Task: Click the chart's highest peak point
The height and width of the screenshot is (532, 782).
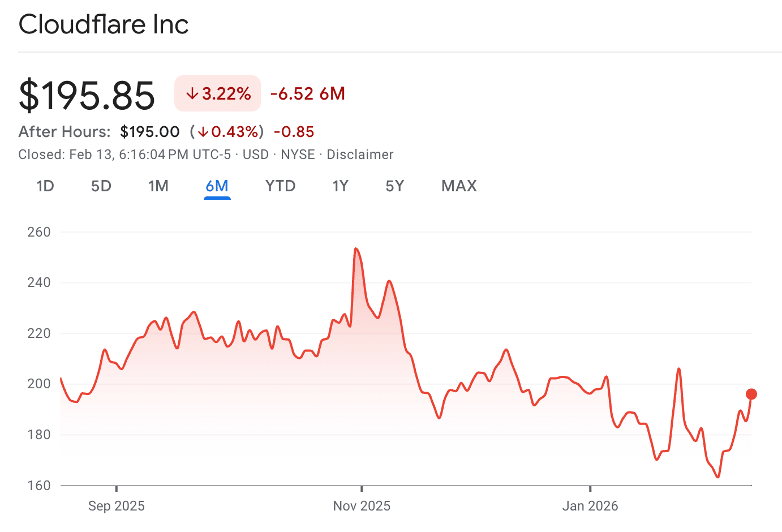Action: [355, 248]
